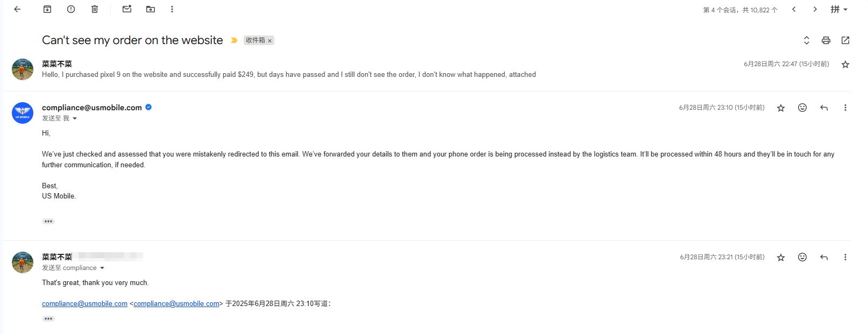Show trimmed content in US Mobile message
The height and width of the screenshot is (334, 868).
click(48, 222)
